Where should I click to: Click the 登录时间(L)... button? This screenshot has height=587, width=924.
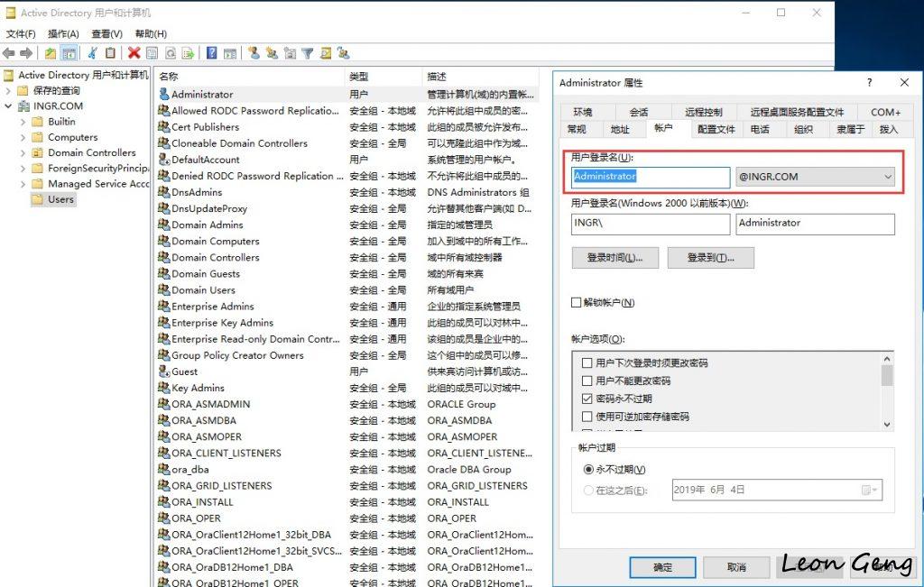614,257
